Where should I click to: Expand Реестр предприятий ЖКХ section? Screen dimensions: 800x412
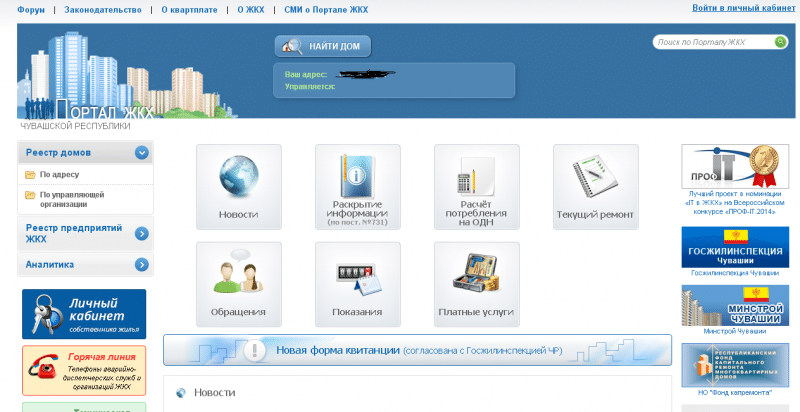tap(142, 233)
